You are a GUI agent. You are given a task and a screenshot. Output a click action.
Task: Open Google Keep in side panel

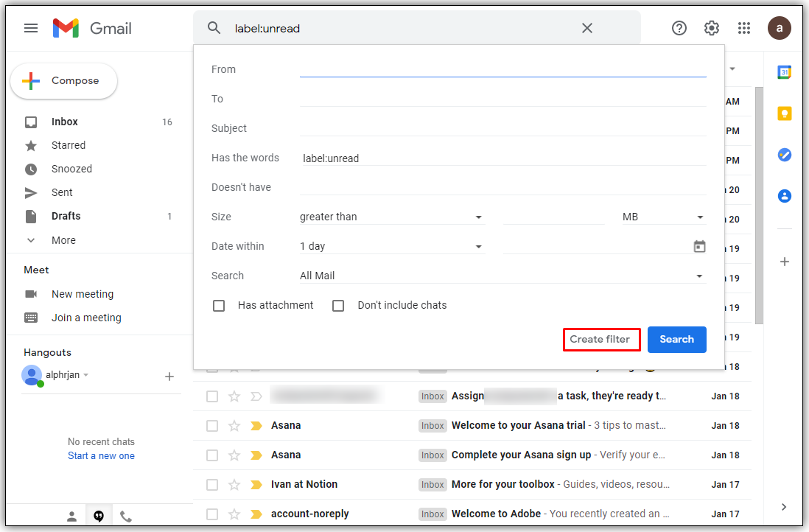pos(785,113)
